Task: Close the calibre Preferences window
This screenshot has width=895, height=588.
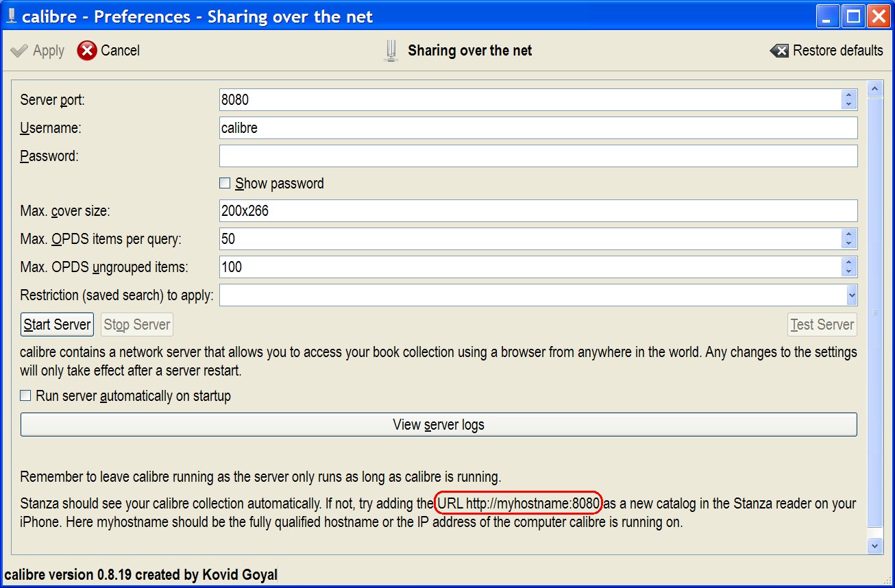Action: 878,16
